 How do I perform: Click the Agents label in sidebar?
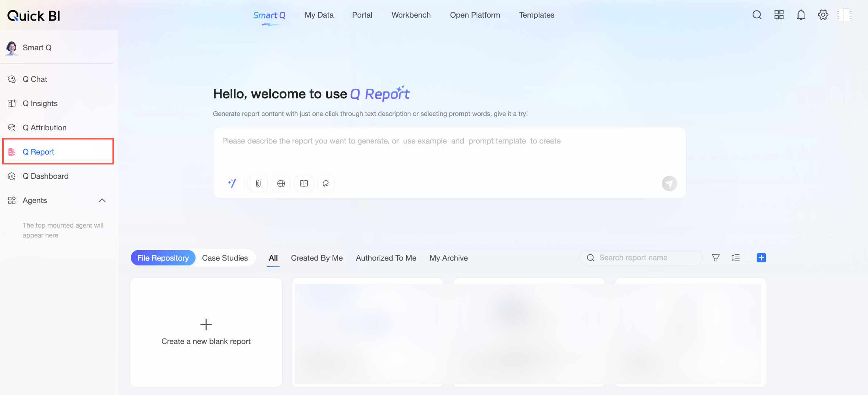pyautogui.click(x=35, y=200)
